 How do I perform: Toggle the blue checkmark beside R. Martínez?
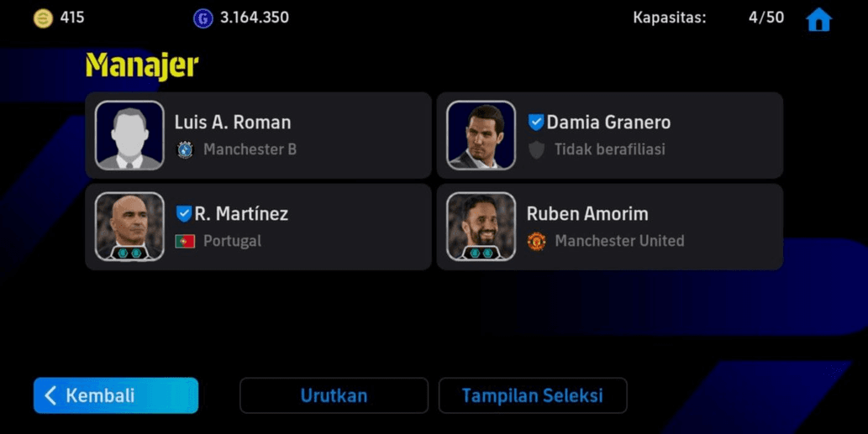pyautogui.click(x=184, y=213)
